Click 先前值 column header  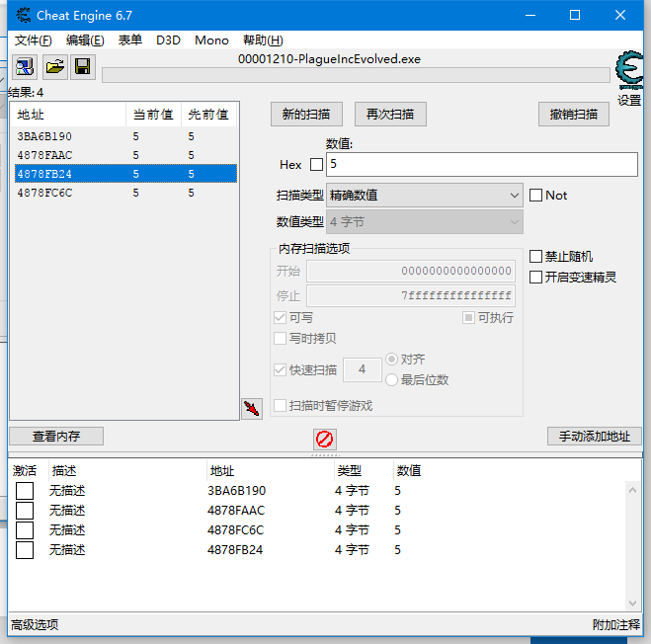208,115
